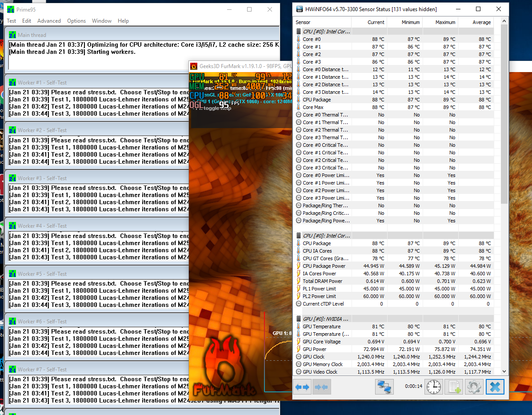Click the thermometer icon beside Core #0
This screenshot has width=532, height=415.
[299, 39]
